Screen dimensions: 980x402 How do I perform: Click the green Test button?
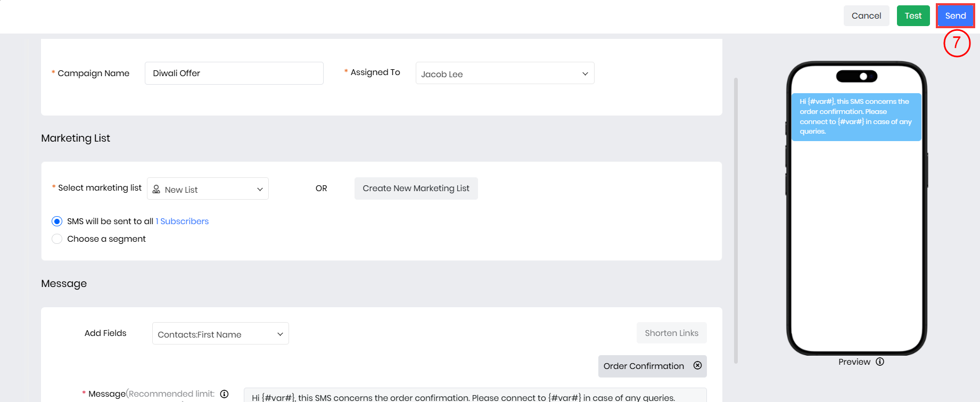913,16
